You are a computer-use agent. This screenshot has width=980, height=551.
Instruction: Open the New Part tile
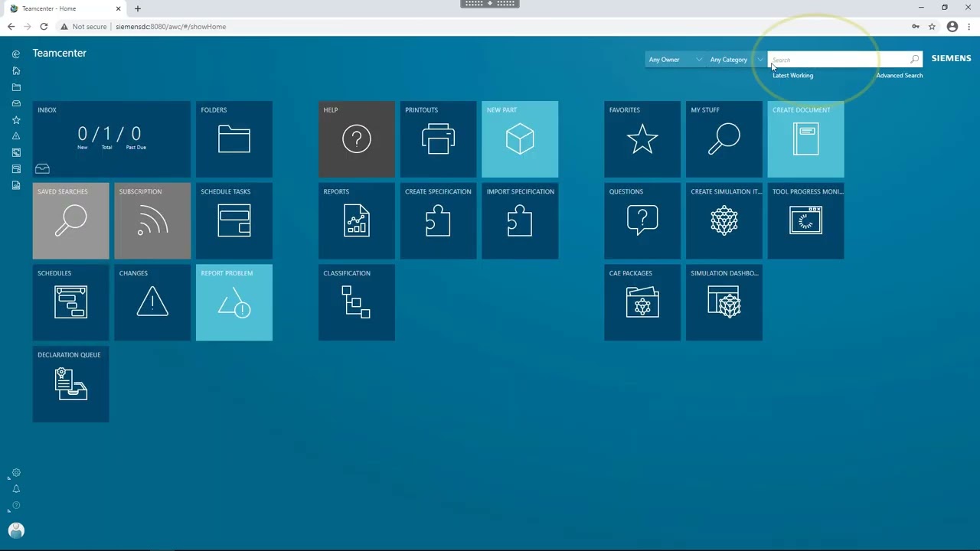coord(520,139)
